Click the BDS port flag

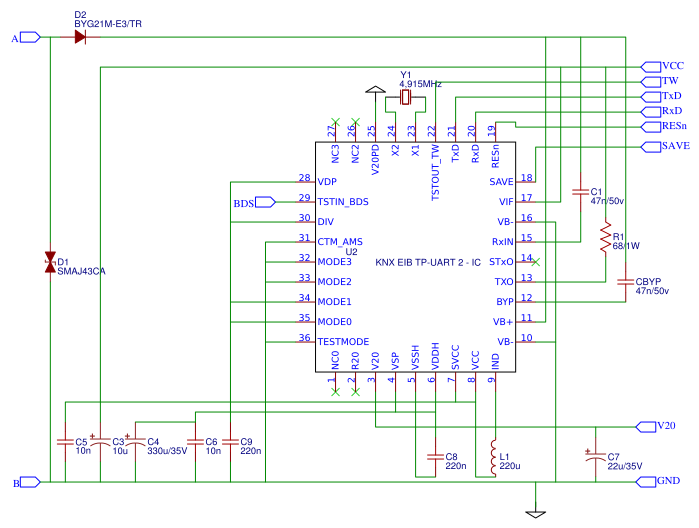pos(266,202)
